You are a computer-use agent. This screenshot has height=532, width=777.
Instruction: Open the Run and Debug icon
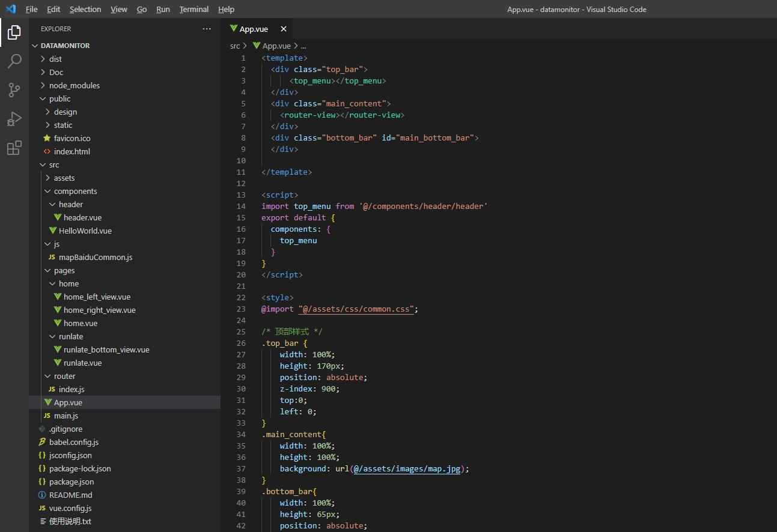coord(14,118)
